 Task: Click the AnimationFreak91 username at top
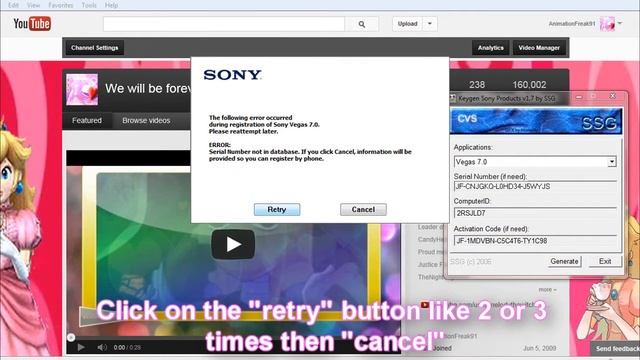tap(572, 24)
